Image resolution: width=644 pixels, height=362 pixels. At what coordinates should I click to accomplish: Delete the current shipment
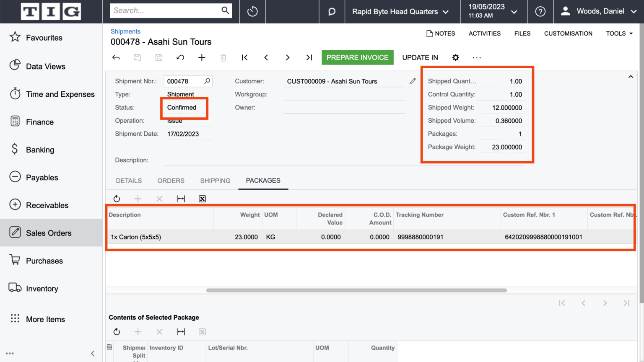(x=223, y=57)
